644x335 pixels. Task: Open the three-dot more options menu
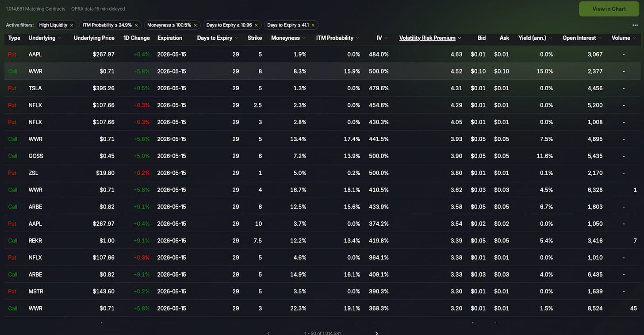(635, 25)
